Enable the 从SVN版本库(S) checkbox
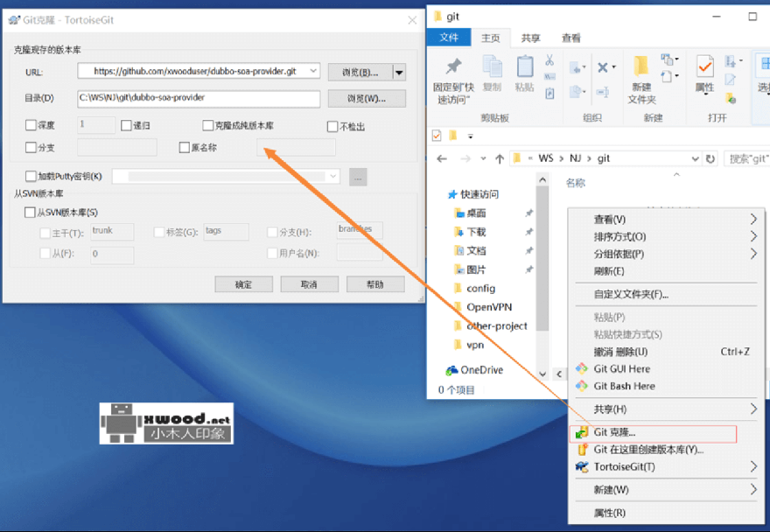 pyautogui.click(x=30, y=213)
